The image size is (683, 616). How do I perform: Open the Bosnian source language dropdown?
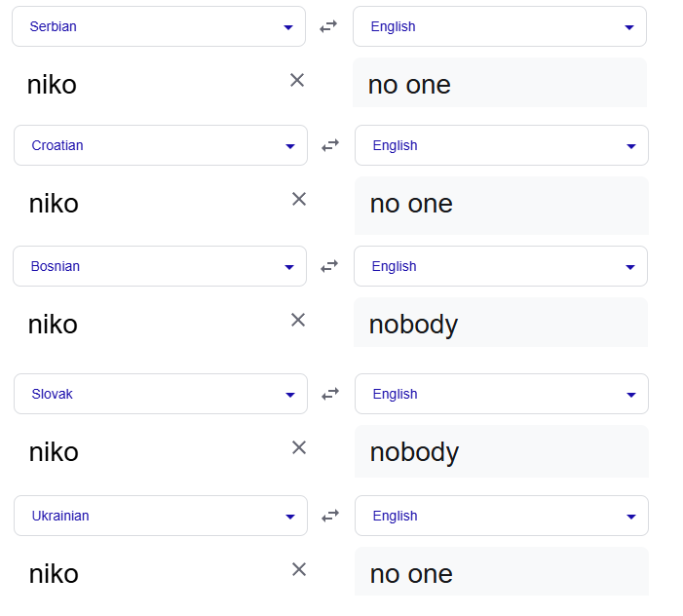pos(160,266)
